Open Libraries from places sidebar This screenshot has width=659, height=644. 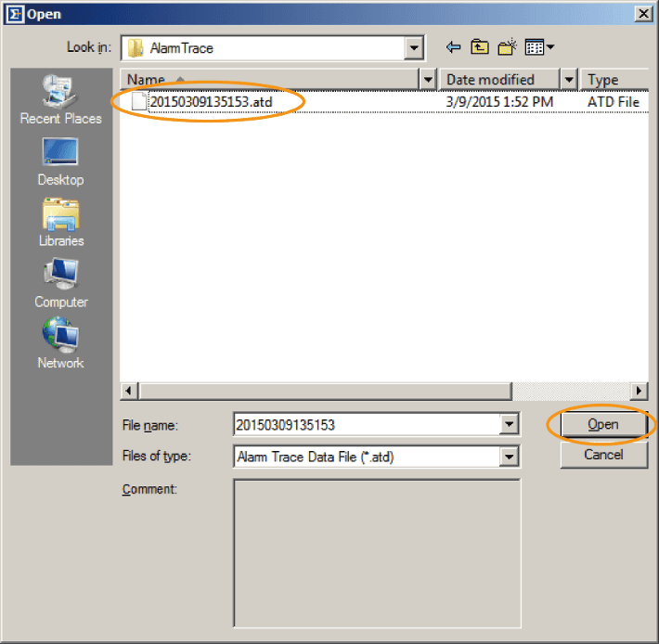pyautogui.click(x=60, y=223)
